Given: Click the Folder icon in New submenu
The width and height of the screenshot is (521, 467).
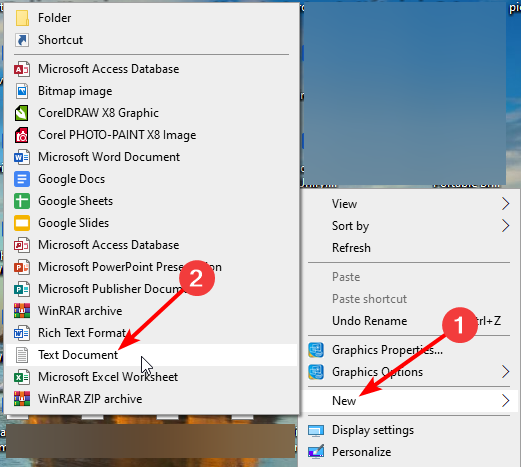Looking at the screenshot, I should point(22,18).
